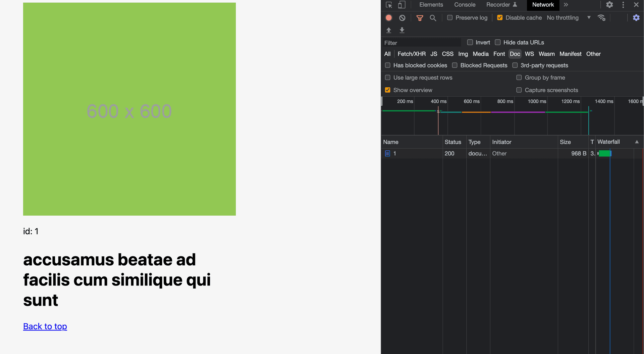
Task: Enable Capture screenshots
Action: click(x=519, y=90)
